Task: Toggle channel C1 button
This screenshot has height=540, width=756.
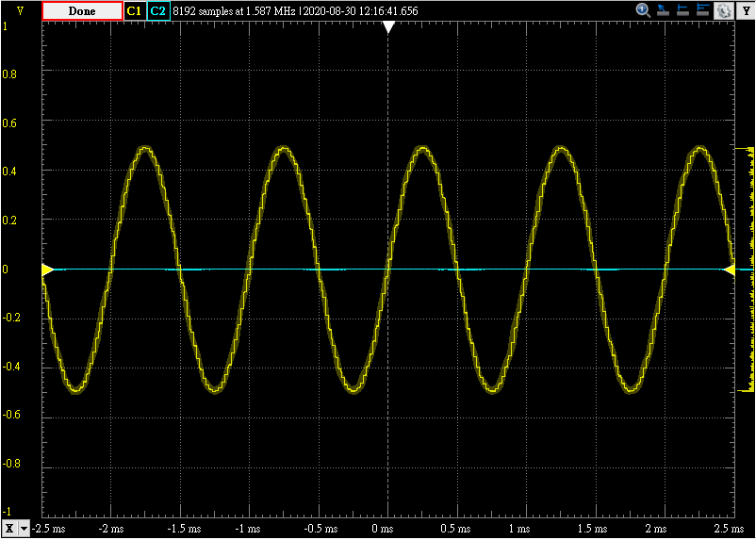Action: (135, 11)
